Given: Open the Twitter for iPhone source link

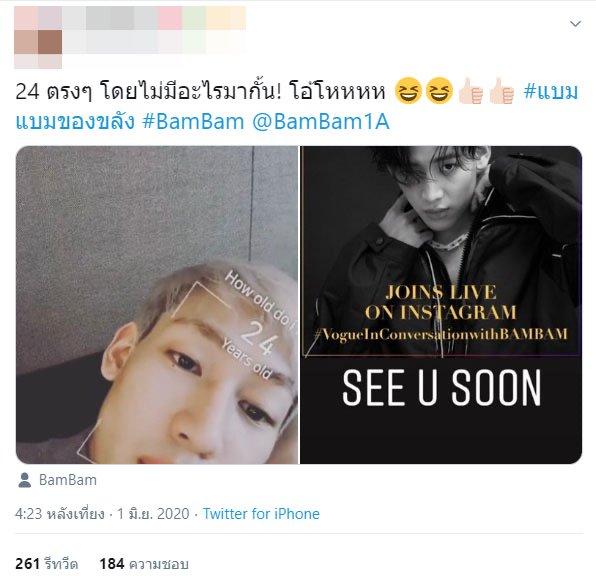Looking at the screenshot, I should (x=261, y=514).
